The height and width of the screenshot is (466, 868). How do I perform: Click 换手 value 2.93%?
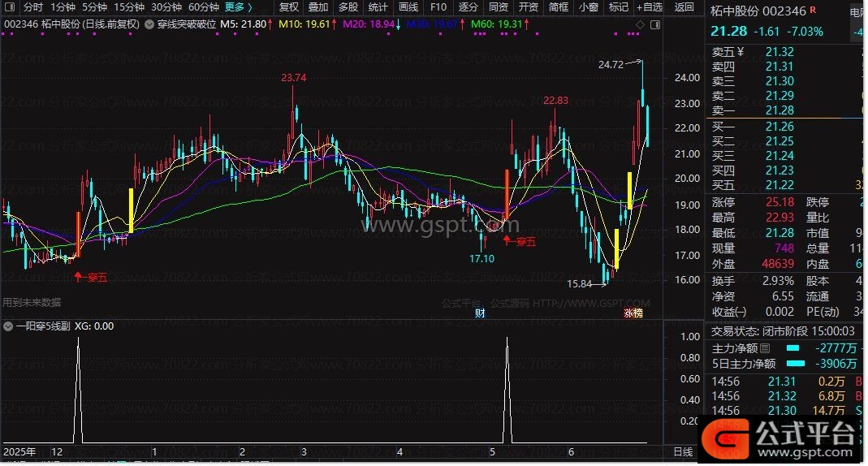[x=778, y=281]
